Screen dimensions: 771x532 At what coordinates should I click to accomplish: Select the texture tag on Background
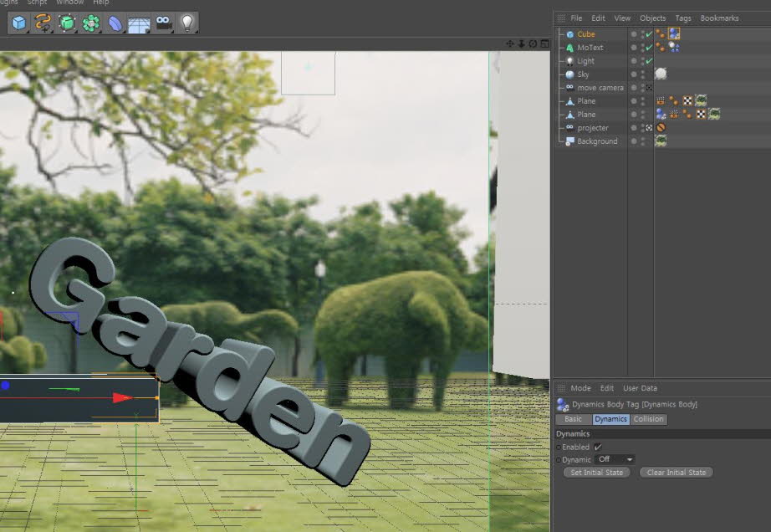tap(661, 141)
